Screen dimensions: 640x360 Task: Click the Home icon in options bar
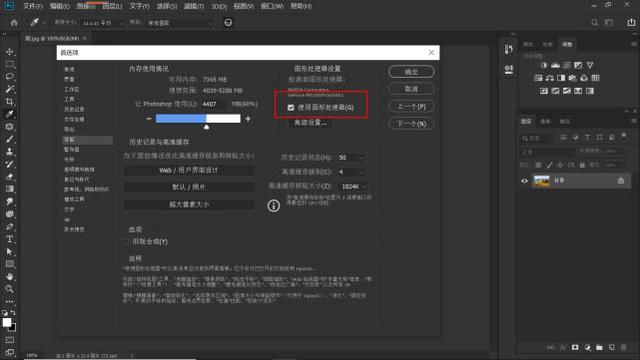pyautogui.click(x=14, y=22)
